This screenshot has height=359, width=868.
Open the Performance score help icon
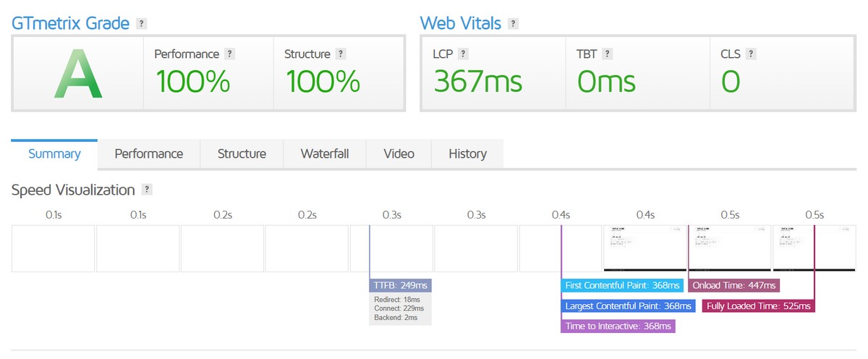[x=230, y=54]
